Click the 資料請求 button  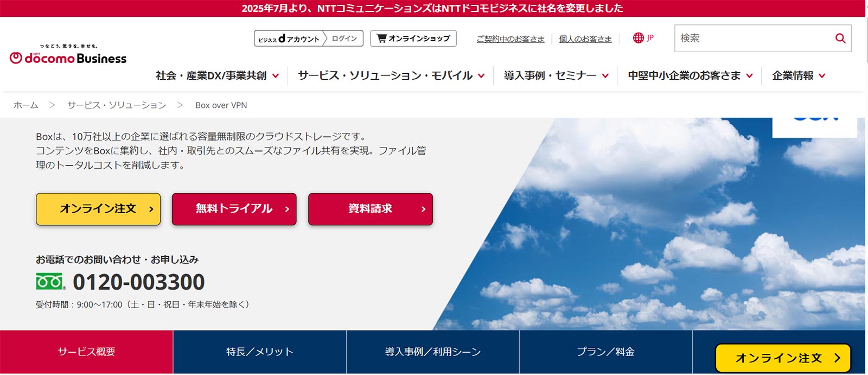click(x=371, y=209)
